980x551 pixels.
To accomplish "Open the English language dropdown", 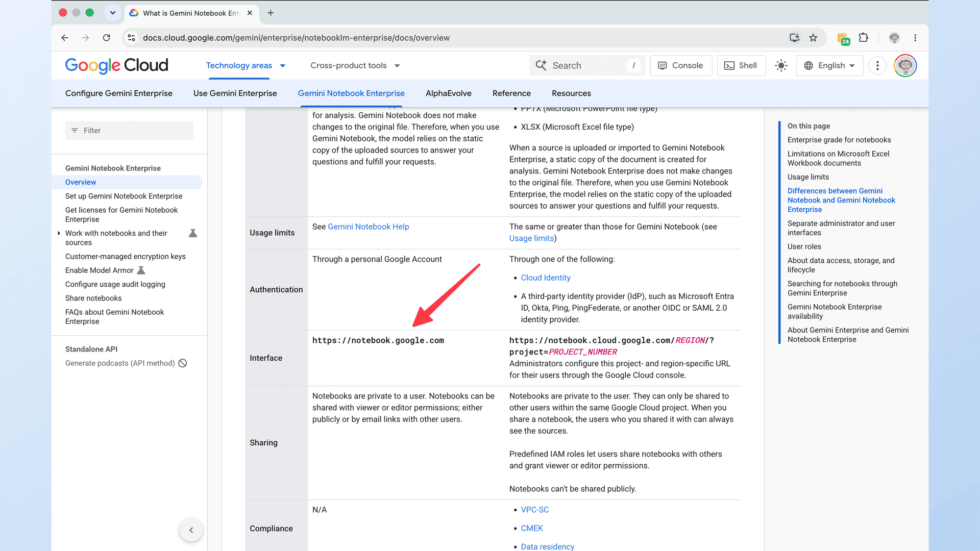I will [829, 65].
